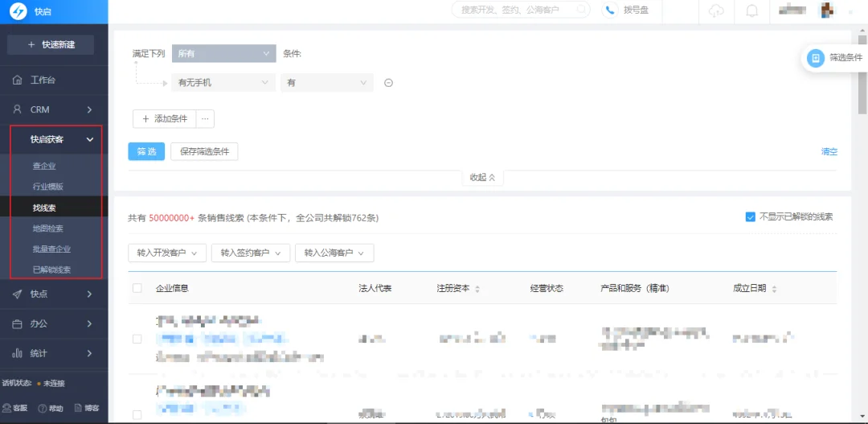Click the blue 筛选 button
The width and height of the screenshot is (868, 424).
pyautogui.click(x=146, y=152)
